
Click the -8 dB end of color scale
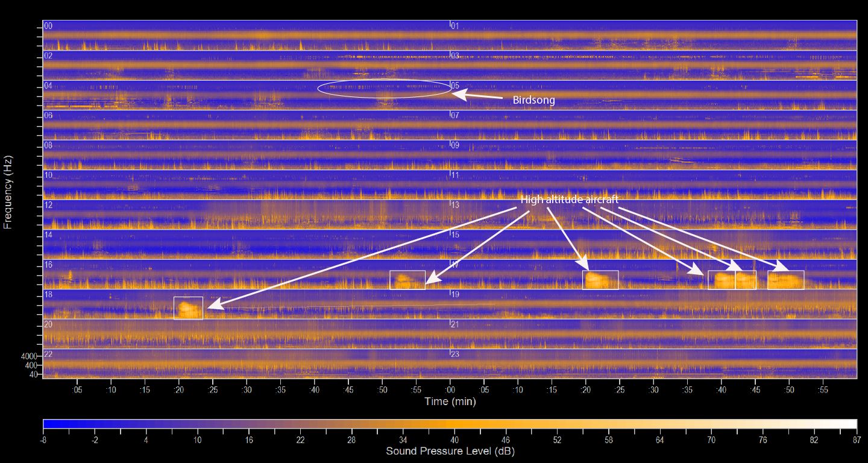tap(44, 441)
